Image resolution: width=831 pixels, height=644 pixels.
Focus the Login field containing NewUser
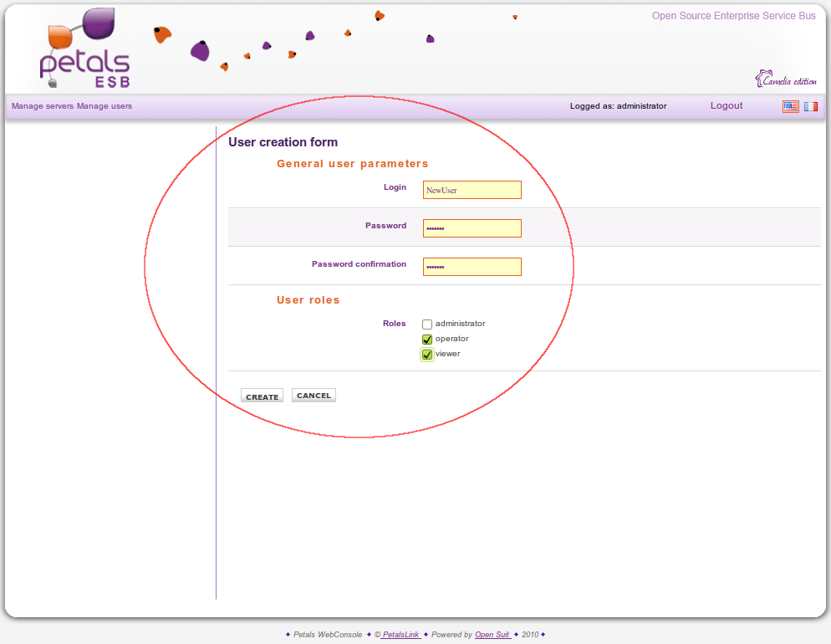[472, 190]
